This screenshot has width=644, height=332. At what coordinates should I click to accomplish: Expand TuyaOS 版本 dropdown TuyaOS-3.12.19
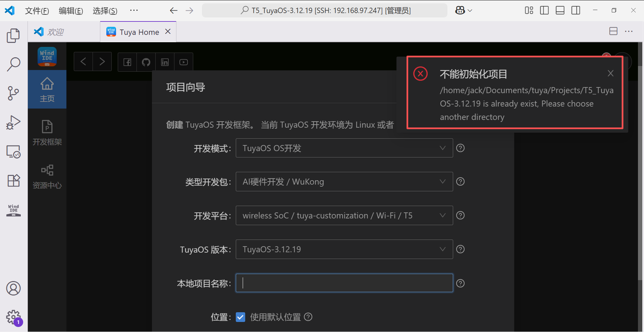pos(344,249)
